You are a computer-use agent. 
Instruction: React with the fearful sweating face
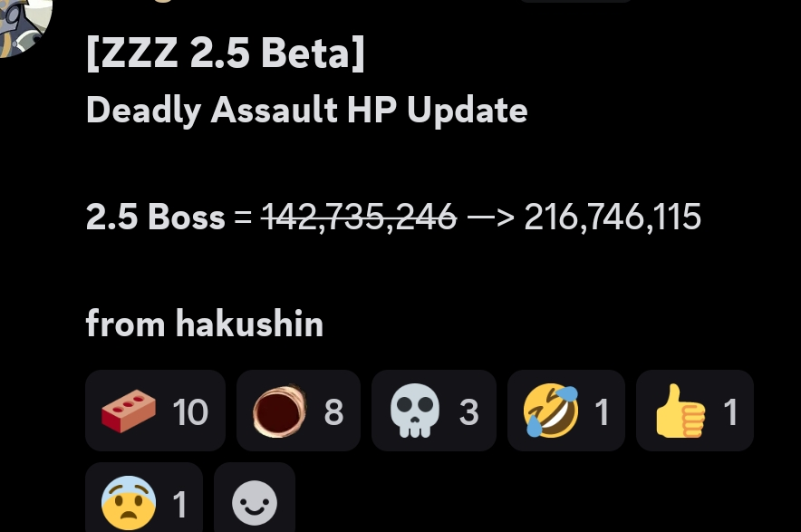(144, 498)
